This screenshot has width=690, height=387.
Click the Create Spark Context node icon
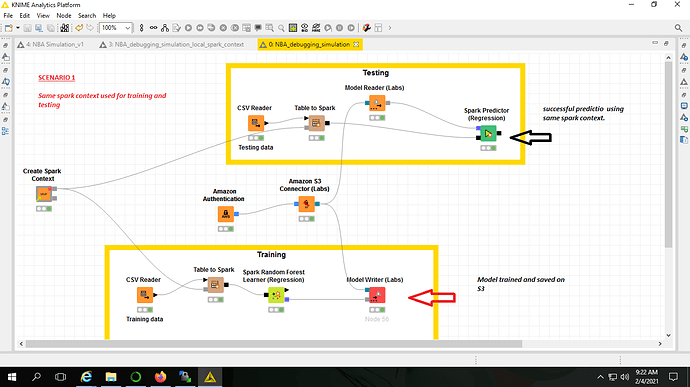[x=44, y=194]
